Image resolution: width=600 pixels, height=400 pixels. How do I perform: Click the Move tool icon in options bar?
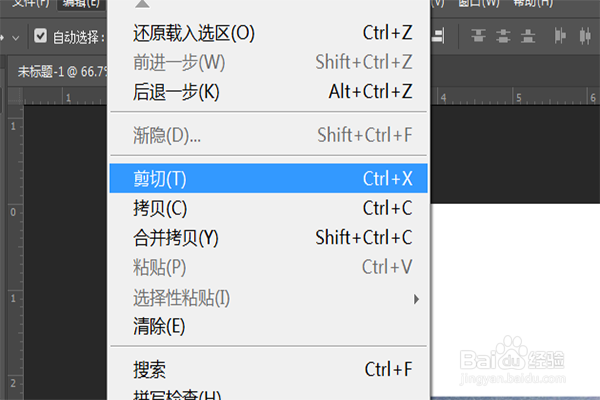click(2, 38)
